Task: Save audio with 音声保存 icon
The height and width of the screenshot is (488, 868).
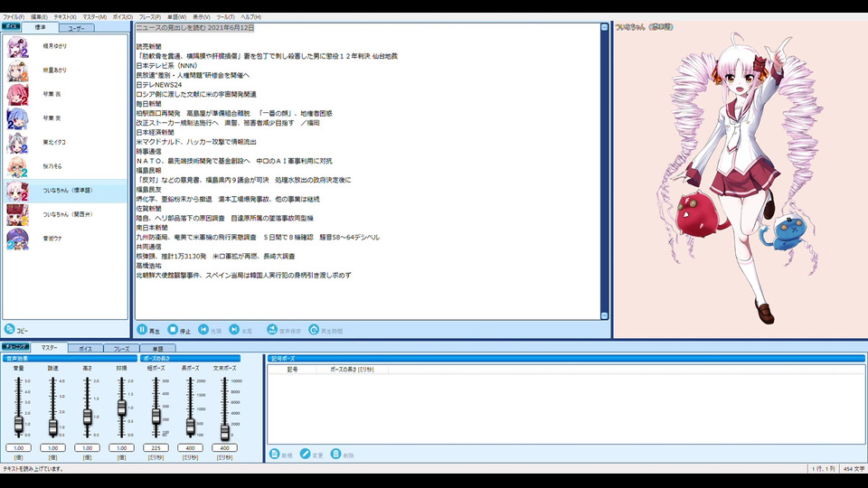Action: click(272, 330)
